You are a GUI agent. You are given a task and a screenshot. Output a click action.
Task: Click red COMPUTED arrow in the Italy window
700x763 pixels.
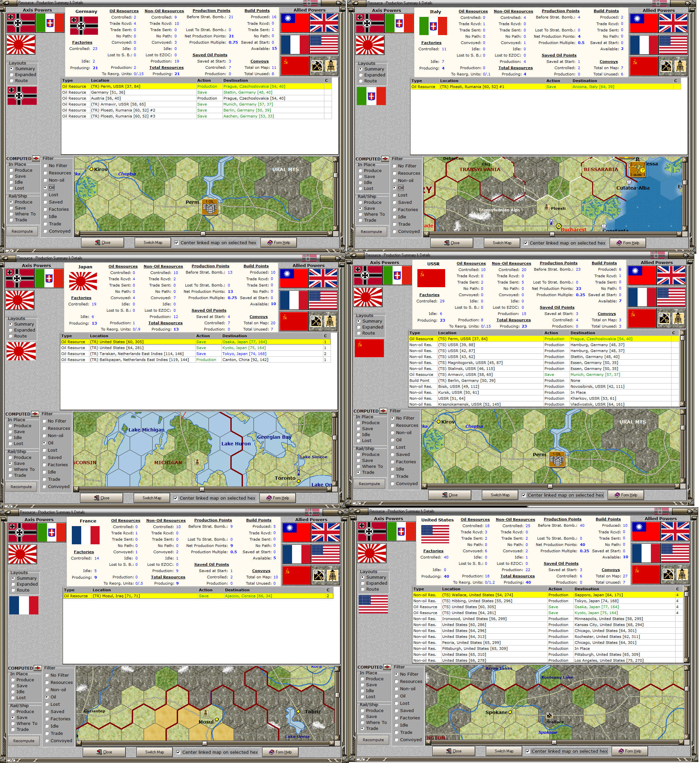(385, 159)
